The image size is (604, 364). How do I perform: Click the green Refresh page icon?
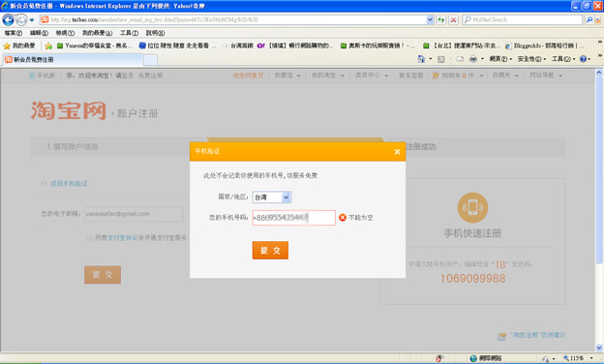[440, 19]
